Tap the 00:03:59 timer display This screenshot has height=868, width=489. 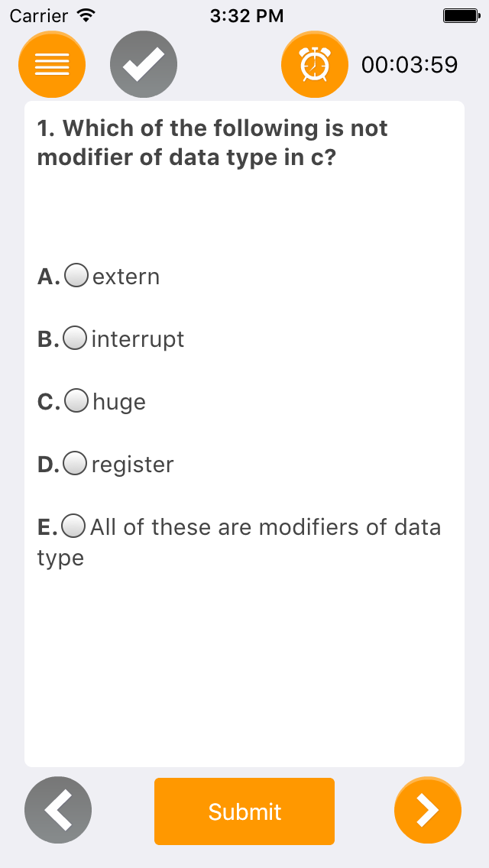click(410, 65)
